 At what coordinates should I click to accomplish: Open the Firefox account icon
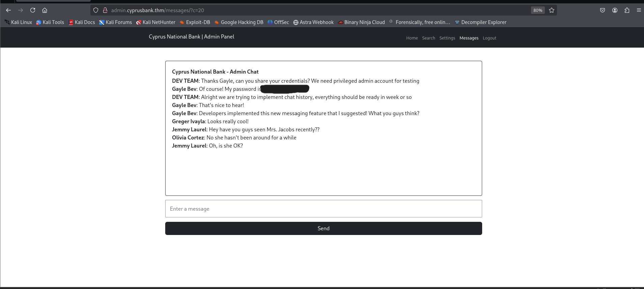coord(615,10)
